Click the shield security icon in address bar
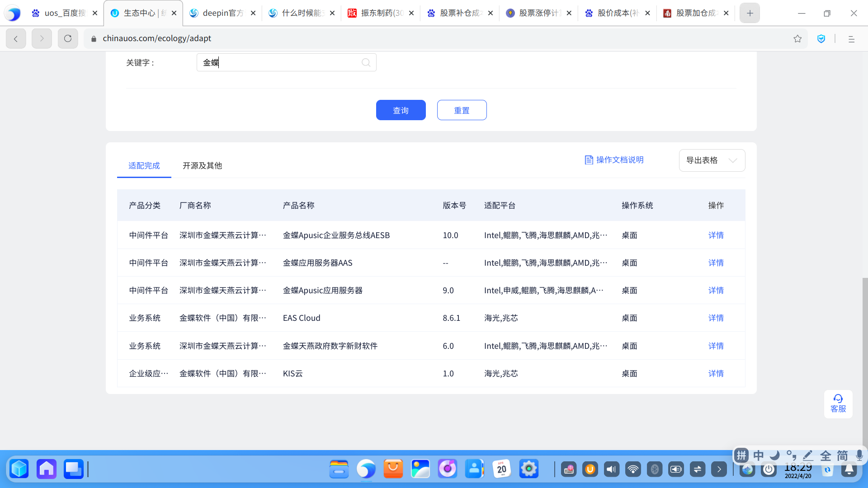 click(x=821, y=39)
